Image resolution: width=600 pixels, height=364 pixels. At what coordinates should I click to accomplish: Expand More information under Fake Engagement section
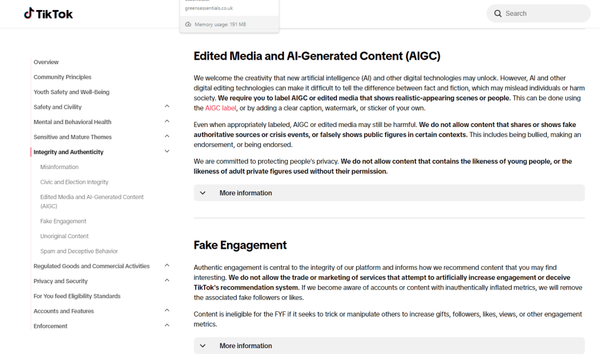[x=389, y=345]
